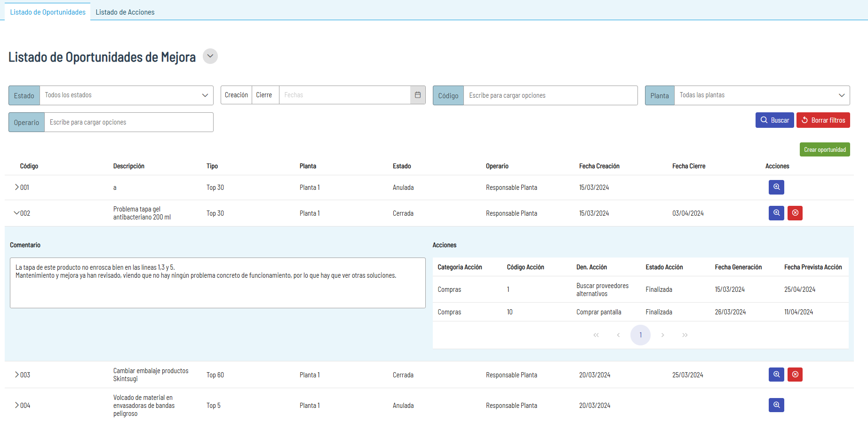Focus the Código search input field
This screenshot has width=868, height=422.
click(x=550, y=95)
